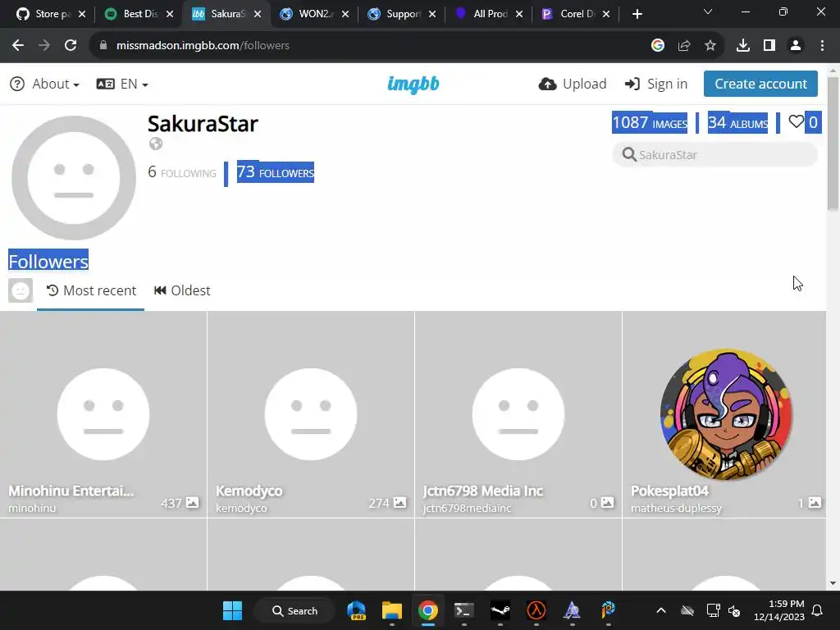Open the 34 Albums link
The height and width of the screenshot is (630, 840).
[737, 123]
